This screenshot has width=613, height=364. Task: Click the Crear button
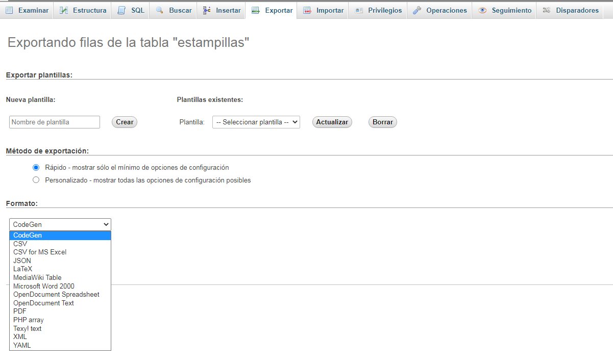(x=124, y=122)
